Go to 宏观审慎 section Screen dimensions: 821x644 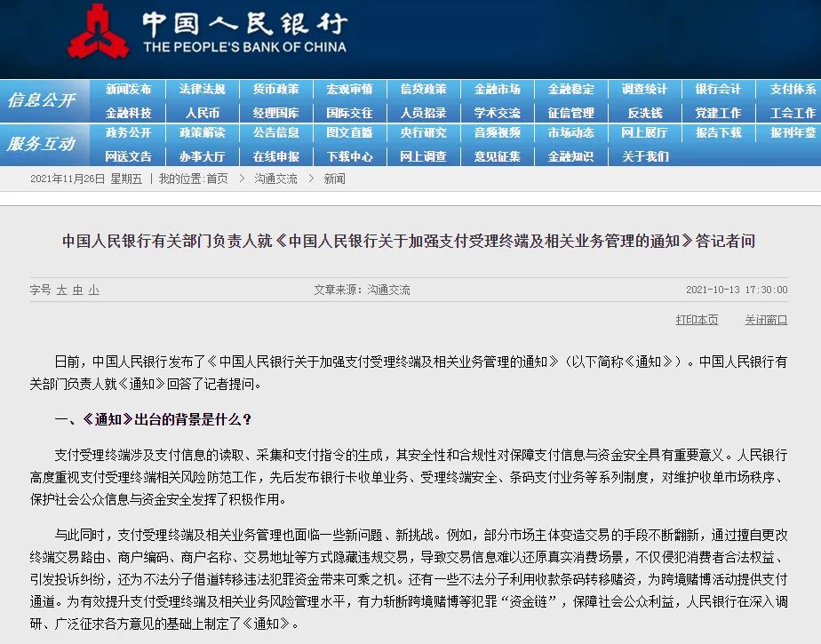350,90
